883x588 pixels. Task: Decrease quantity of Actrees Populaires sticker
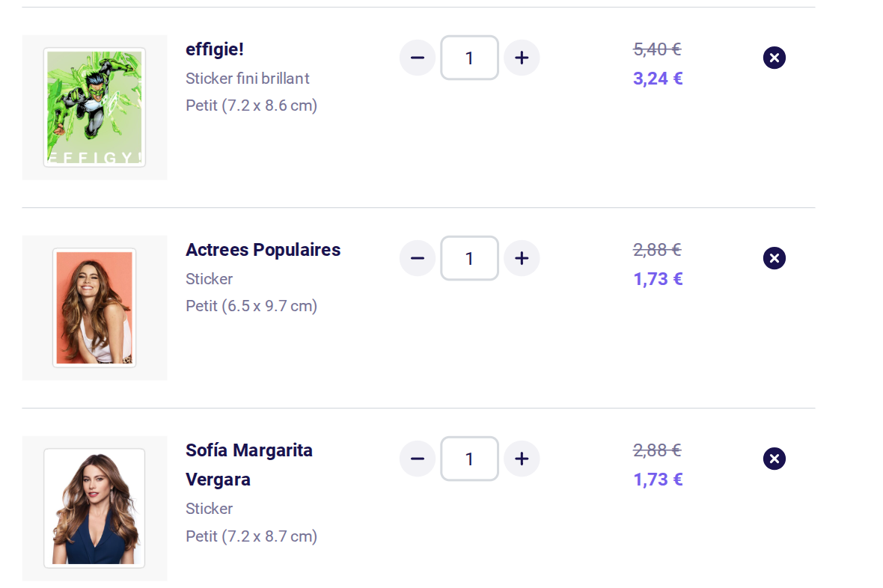click(418, 258)
